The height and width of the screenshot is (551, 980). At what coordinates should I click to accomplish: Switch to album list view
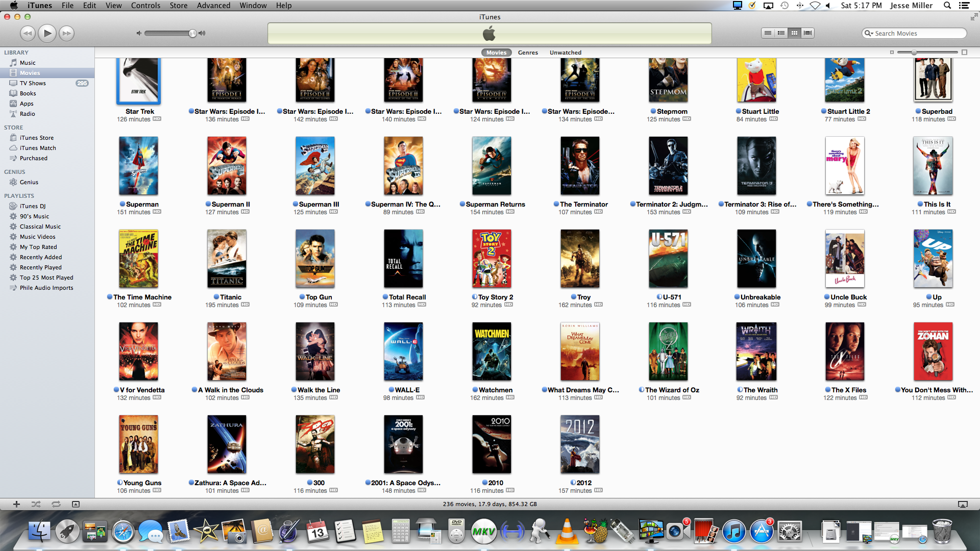coord(781,33)
